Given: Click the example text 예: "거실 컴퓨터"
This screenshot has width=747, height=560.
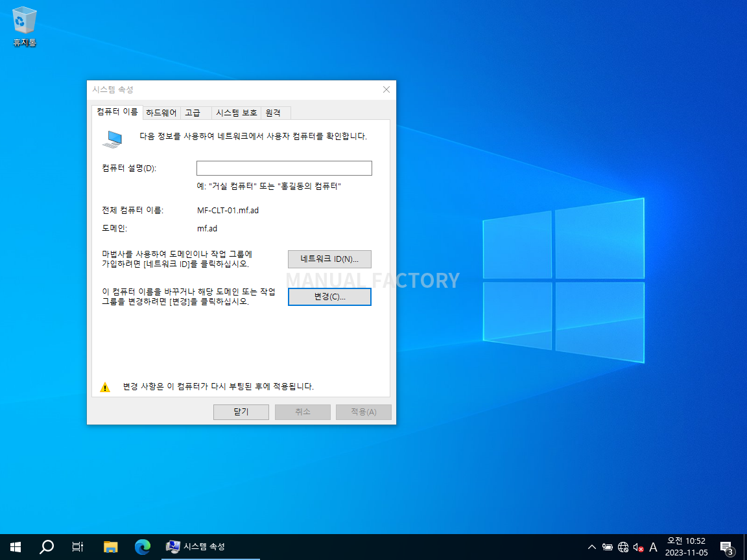Looking at the screenshot, I should tap(268, 186).
